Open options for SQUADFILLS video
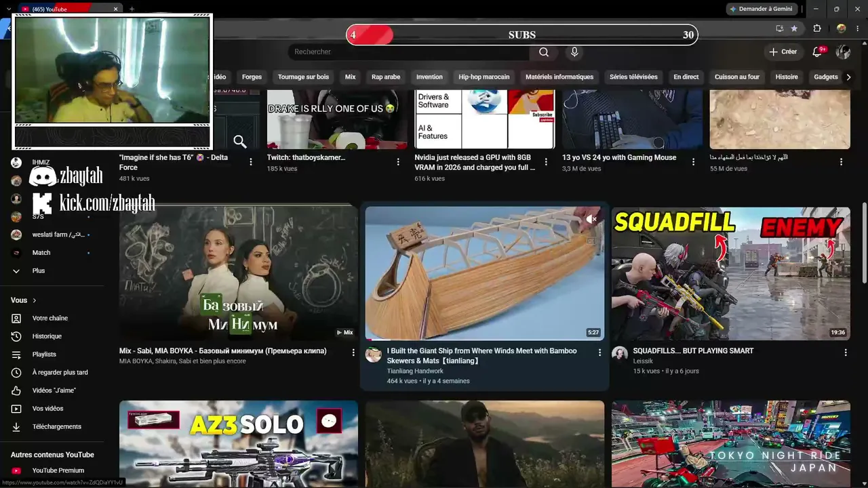The height and width of the screenshot is (488, 868). coord(846,352)
